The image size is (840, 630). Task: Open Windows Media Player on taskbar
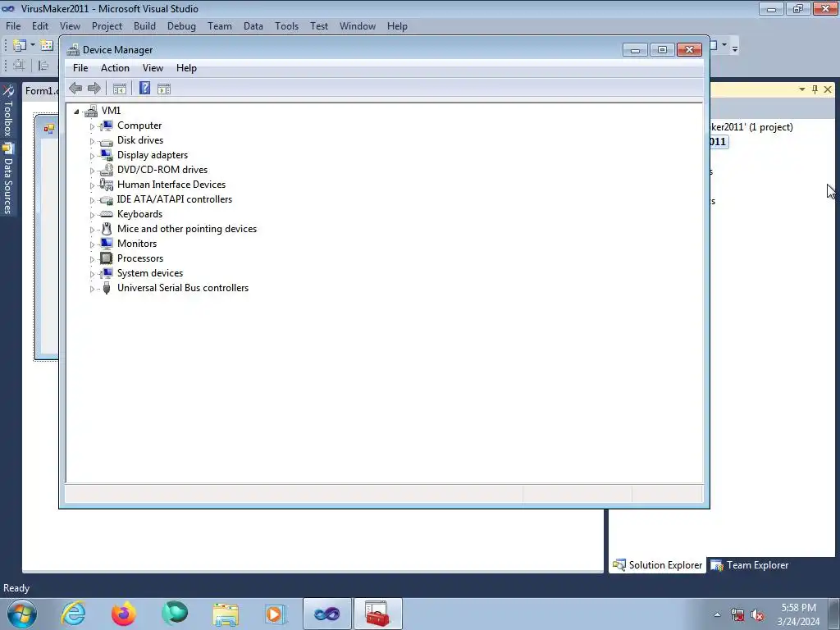click(276, 614)
